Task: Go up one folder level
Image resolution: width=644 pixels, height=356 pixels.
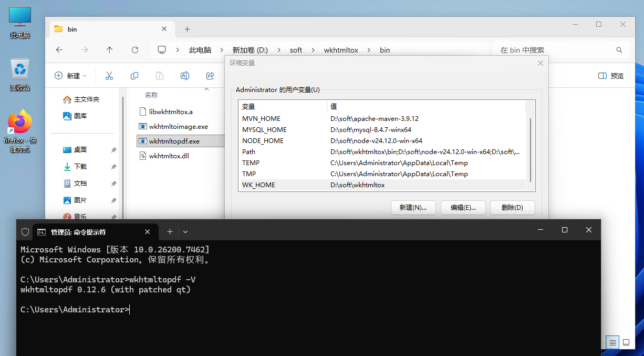Action: pos(109,50)
